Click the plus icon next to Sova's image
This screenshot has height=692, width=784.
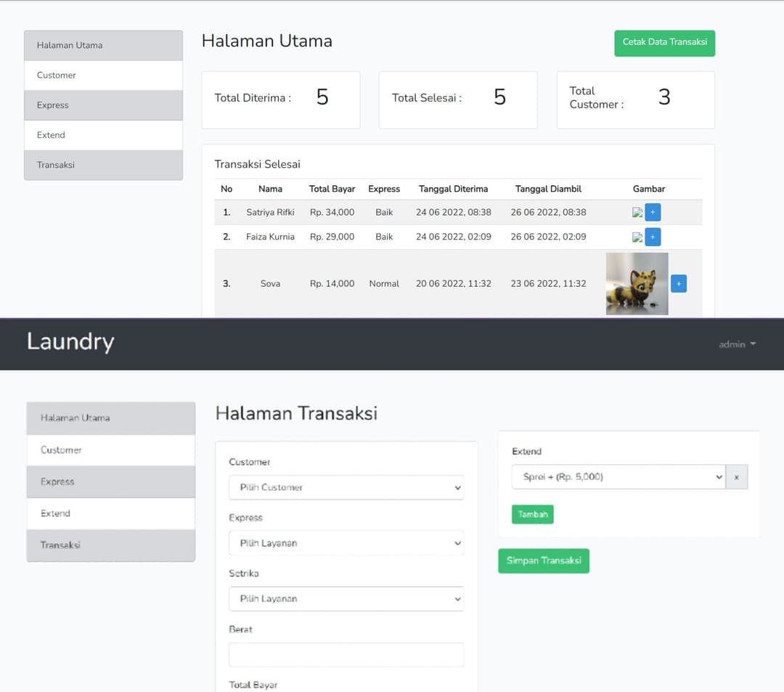click(678, 283)
